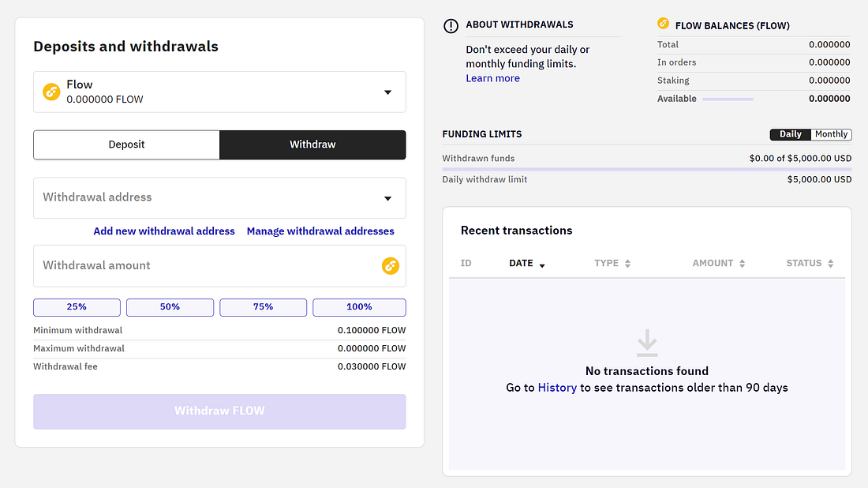Click the Flow coin icon in asset selector

(52, 92)
